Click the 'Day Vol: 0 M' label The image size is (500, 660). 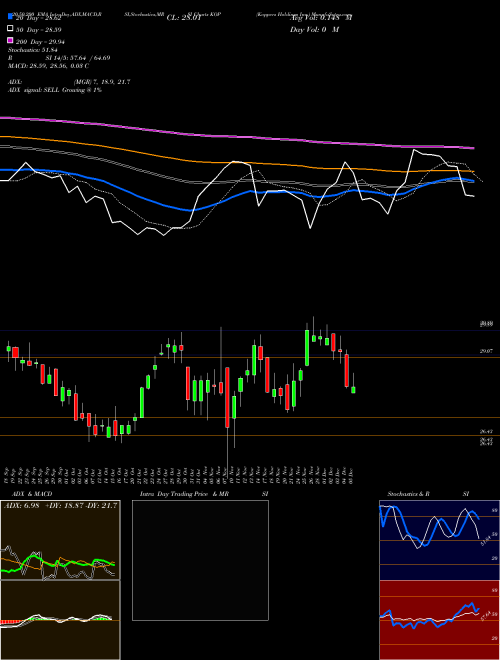point(314,29)
